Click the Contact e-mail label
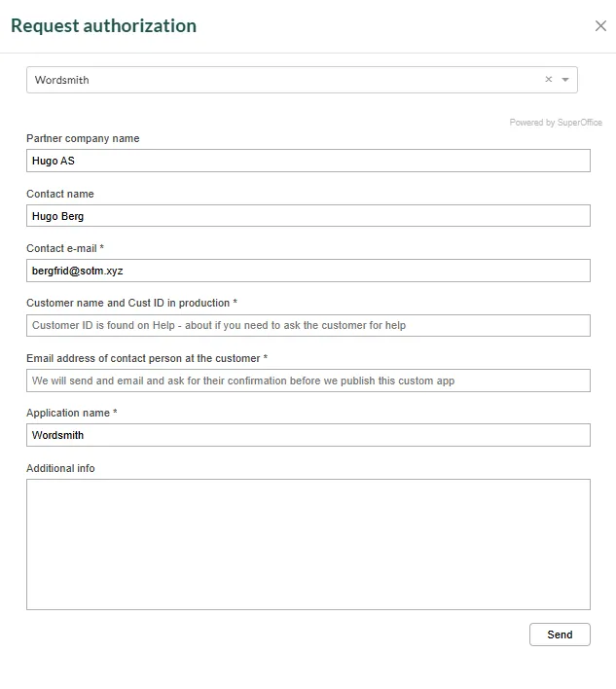Viewport: 616px width, 689px height. point(65,249)
